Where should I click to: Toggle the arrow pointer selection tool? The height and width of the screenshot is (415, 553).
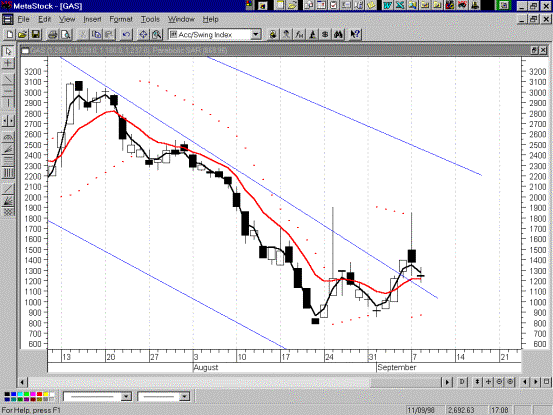pyautogui.click(x=8, y=51)
